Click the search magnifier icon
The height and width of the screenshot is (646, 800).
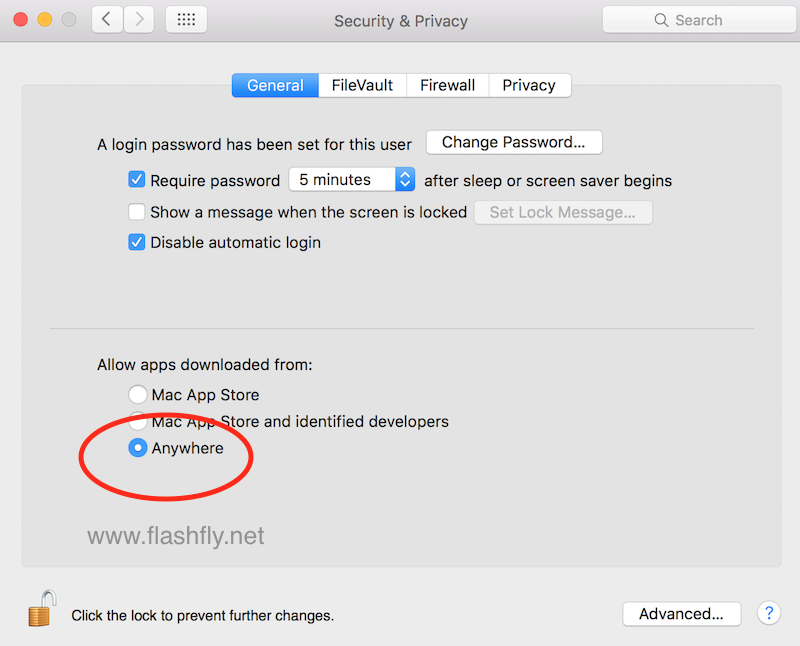click(x=661, y=20)
